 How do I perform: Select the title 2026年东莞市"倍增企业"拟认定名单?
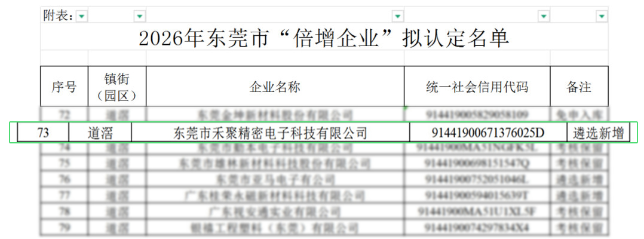click(324, 38)
